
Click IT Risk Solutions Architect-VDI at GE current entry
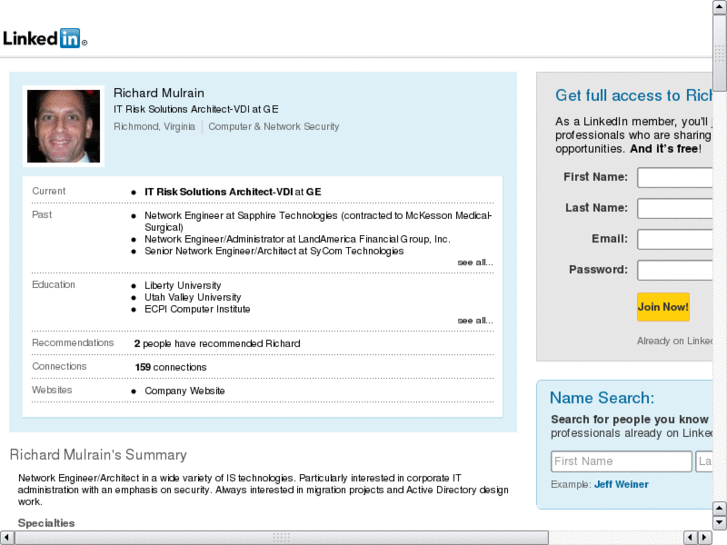point(233,192)
